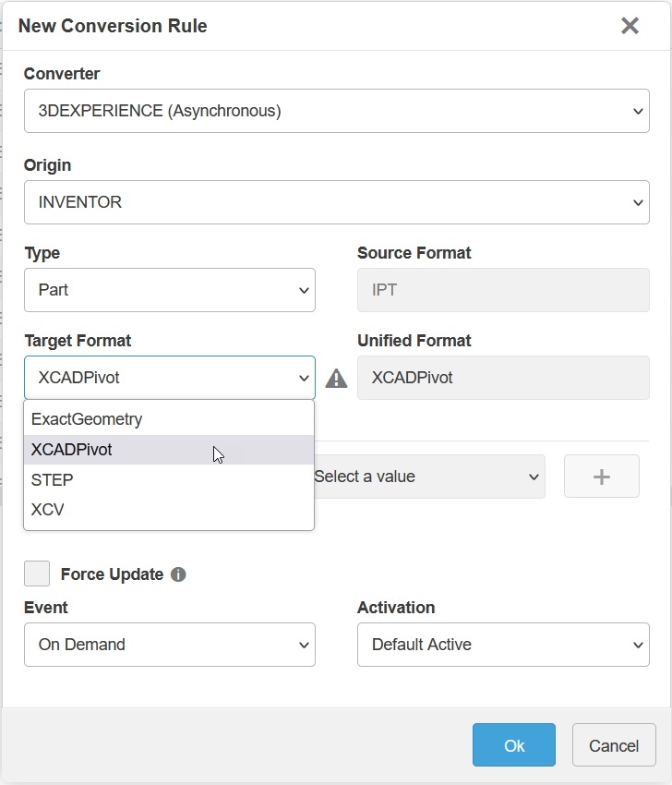Image resolution: width=672 pixels, height=785 pixels.
Task: Click the plus add button
Action: coord(601,477)
